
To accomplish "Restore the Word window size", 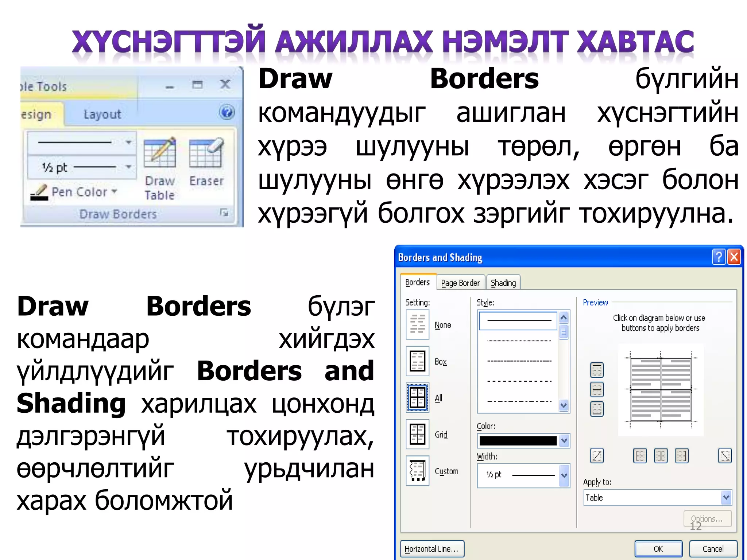I will click(197, 85).
